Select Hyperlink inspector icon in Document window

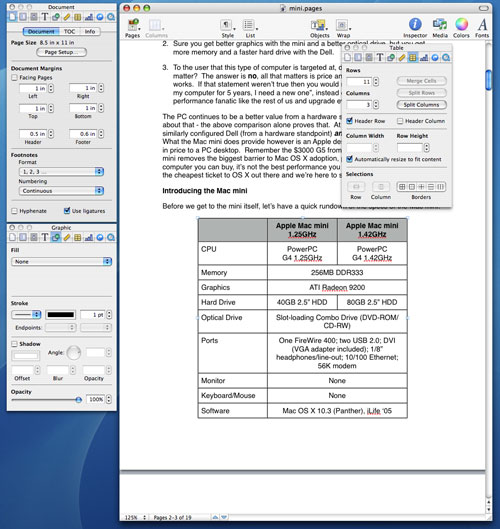coord(100,17)
